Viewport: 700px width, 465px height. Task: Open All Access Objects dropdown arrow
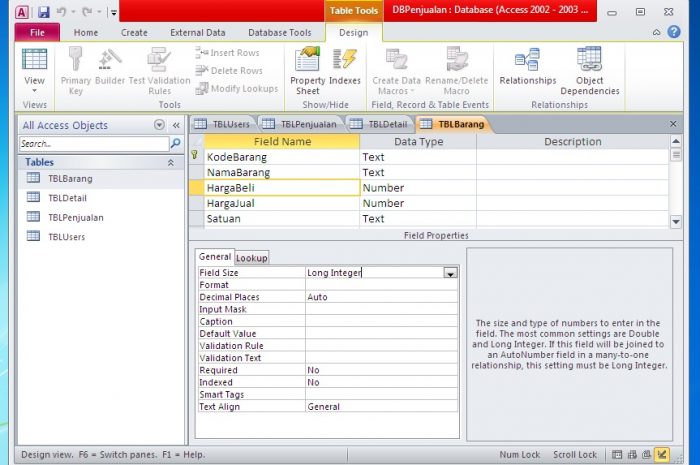coord(159,125)
